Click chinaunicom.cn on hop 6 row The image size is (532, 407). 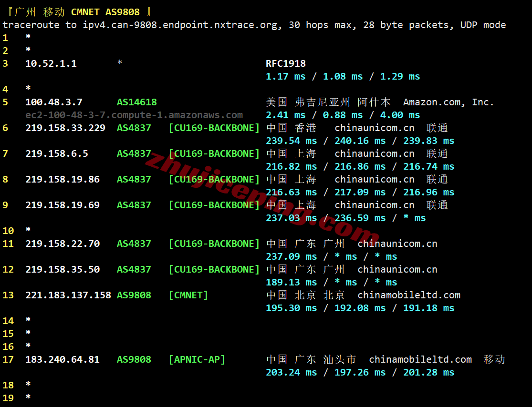click(x=375, y=128)
